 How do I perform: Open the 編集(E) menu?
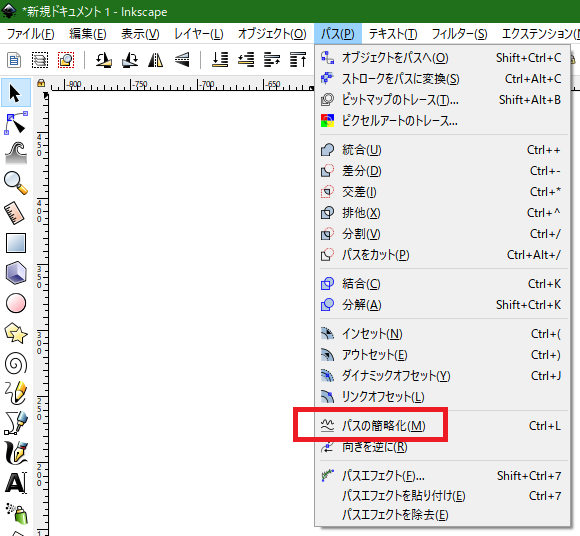(88, 34)
